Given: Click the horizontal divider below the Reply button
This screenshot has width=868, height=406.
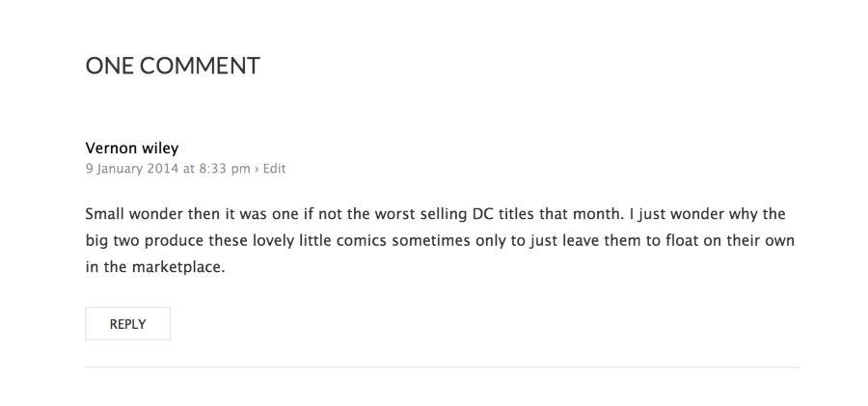Looking at the screenshot, I should click(442, 366).
